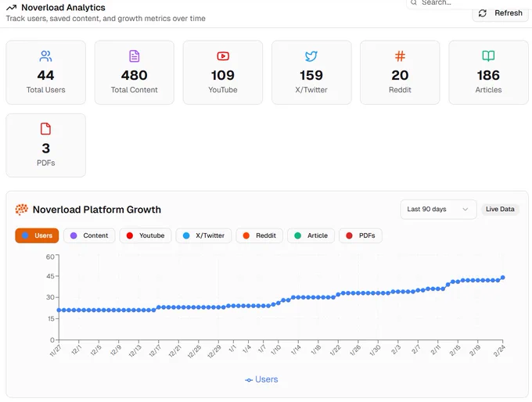The image size is (532, 402).
Task: Click the last data point on 2/24
Action: [503, 278]
